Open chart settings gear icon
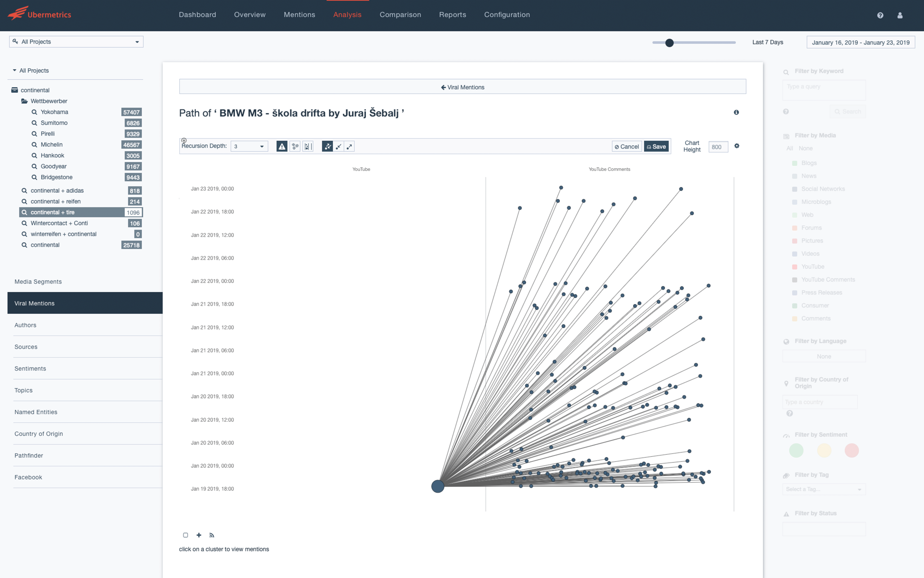Screen dimensions: 924x578 tap(737, 146)
